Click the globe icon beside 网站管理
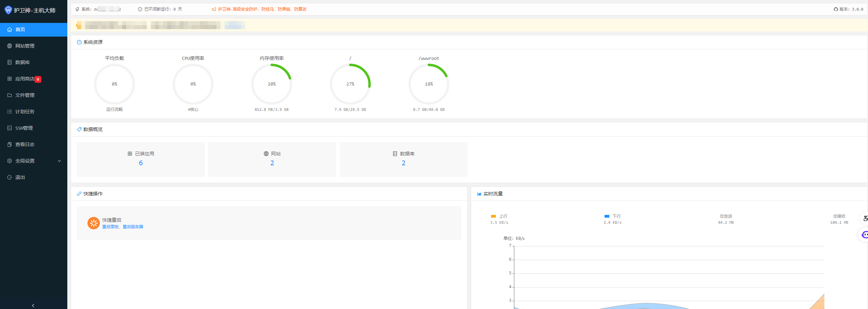 pyautogui.click(x=10, y=46)
